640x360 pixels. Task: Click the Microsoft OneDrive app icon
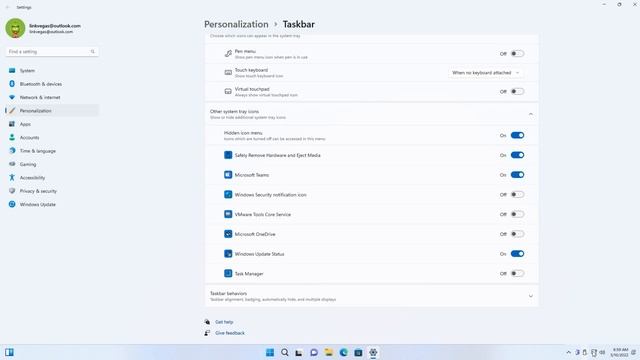point(228,234)
